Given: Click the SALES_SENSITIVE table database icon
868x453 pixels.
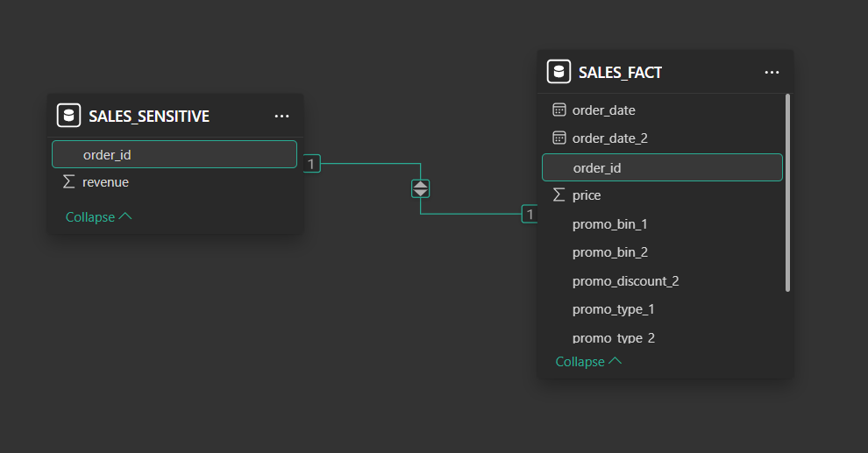Looking at the screenshot, I should [x=68, y=116].
